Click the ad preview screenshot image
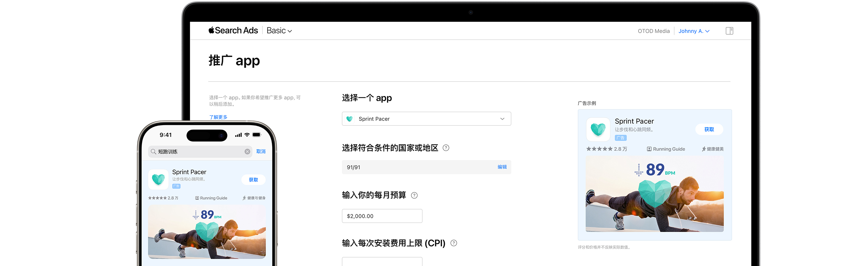Viewport: 868px width, 266px height. [654, 194]
